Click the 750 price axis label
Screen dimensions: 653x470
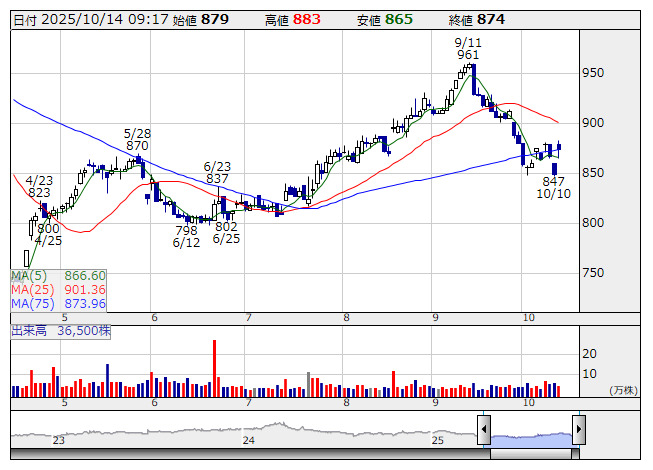[593, 273]
